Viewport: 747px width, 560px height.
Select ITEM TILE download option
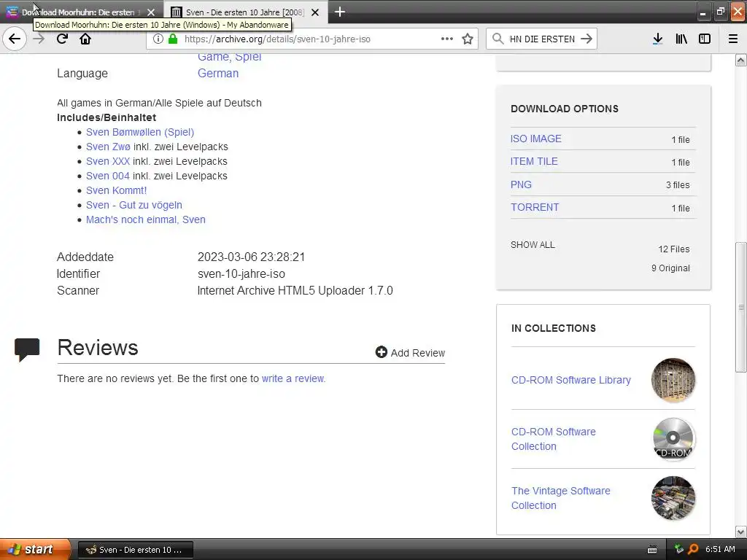click(x=534, y=161)
